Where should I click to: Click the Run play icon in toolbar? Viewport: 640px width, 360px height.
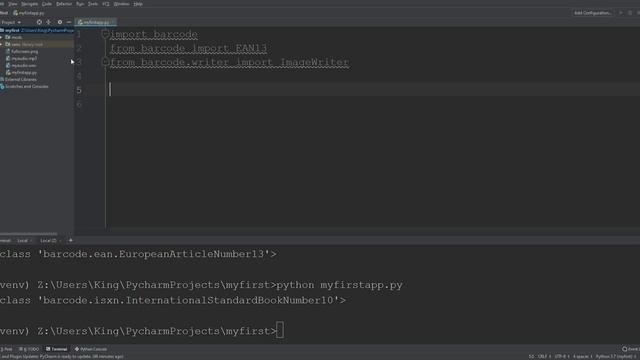click(x=621, y=13)
